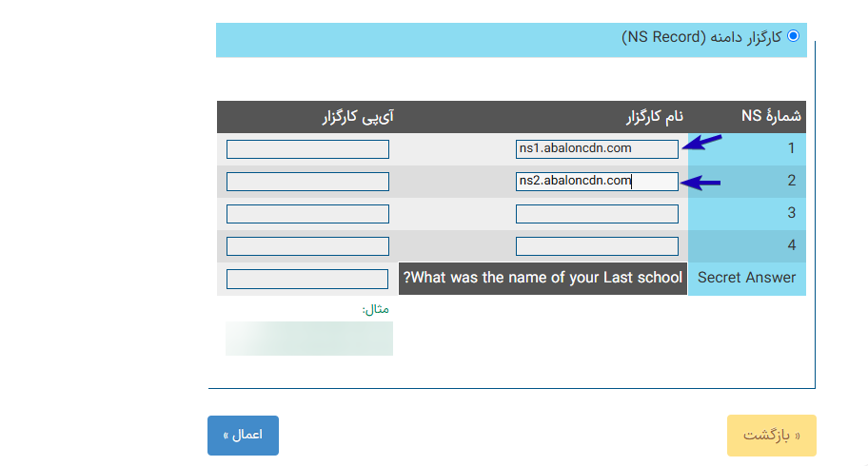Click the blue اعمال apply button
Viewport: 868px width, 466px height.
[x=243, y=436]
